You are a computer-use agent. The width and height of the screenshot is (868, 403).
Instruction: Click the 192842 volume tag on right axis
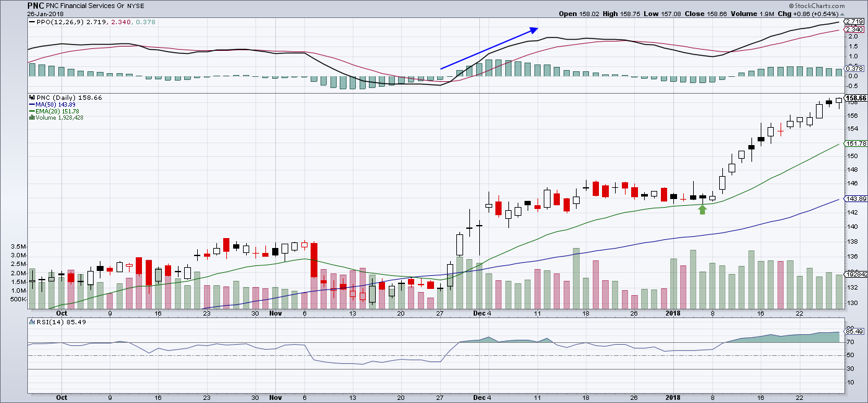(x=855, y=273)
